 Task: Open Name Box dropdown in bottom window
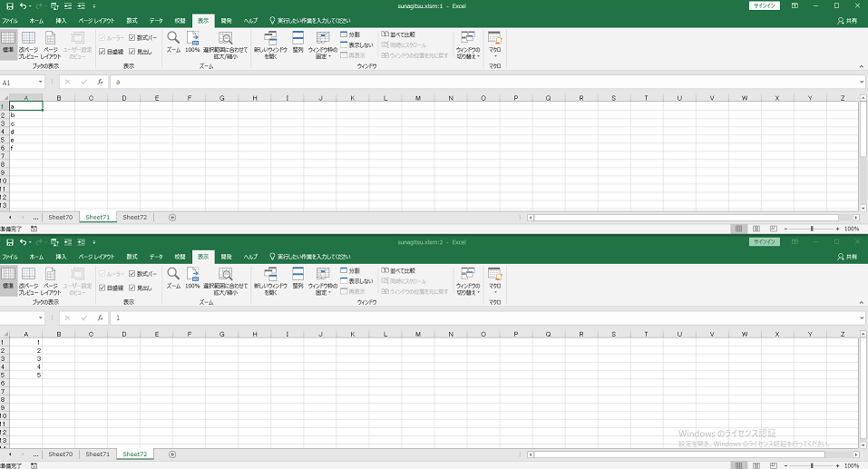click(x=41, y=318)
